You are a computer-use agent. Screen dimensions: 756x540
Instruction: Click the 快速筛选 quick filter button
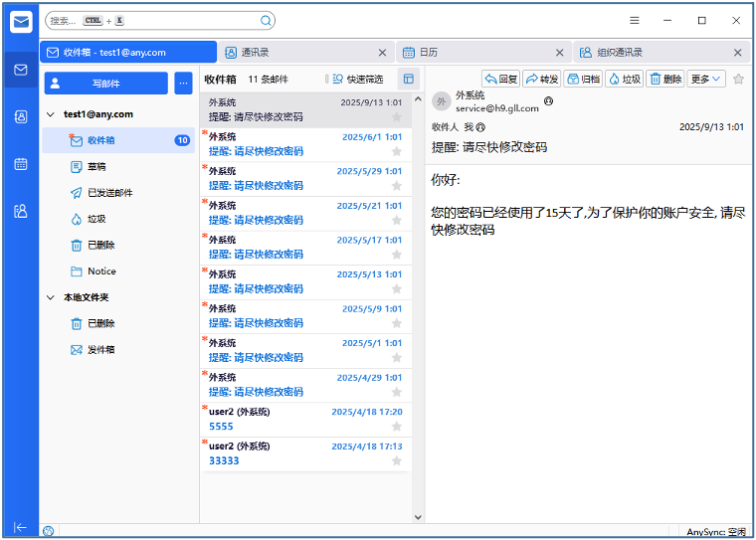(x=357, y=79)
